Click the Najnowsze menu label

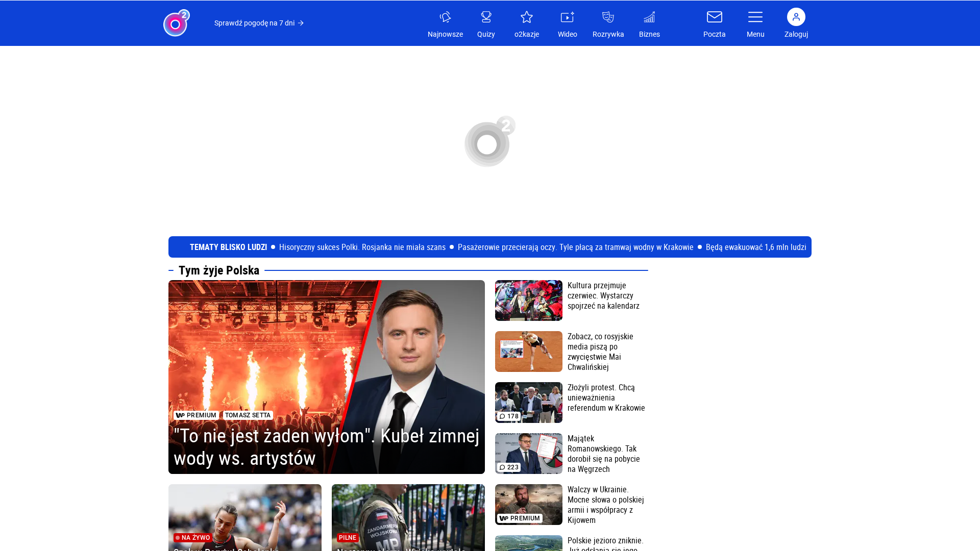click(445, 34)
